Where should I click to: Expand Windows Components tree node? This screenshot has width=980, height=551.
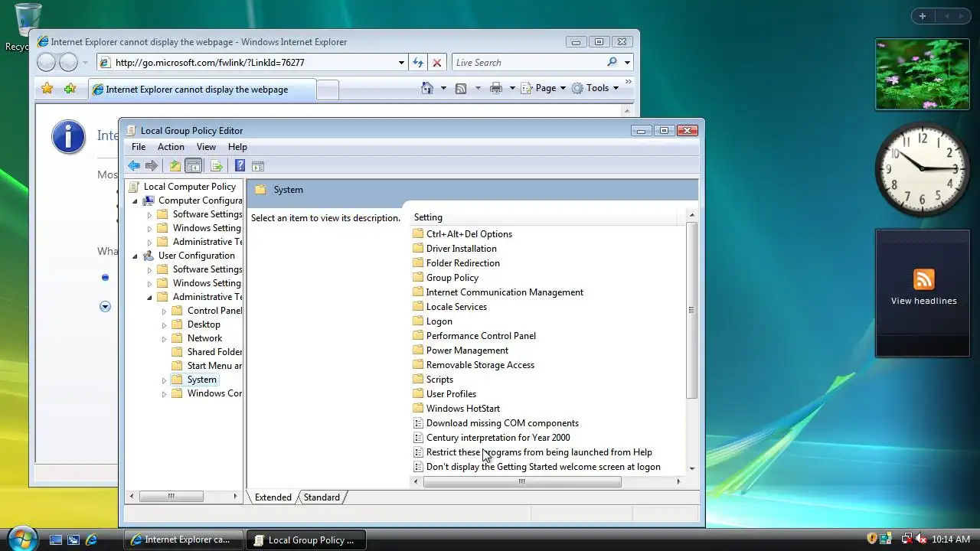pyautogui.click(x=164, y=394)
